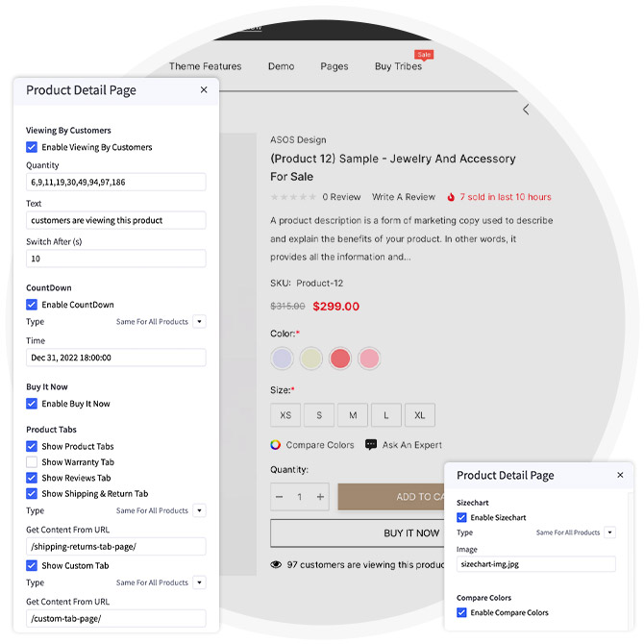The height and width of the screenshot is (644, 644).
Task: Increase quantity with the plus button
Action: tap(321, 497)
